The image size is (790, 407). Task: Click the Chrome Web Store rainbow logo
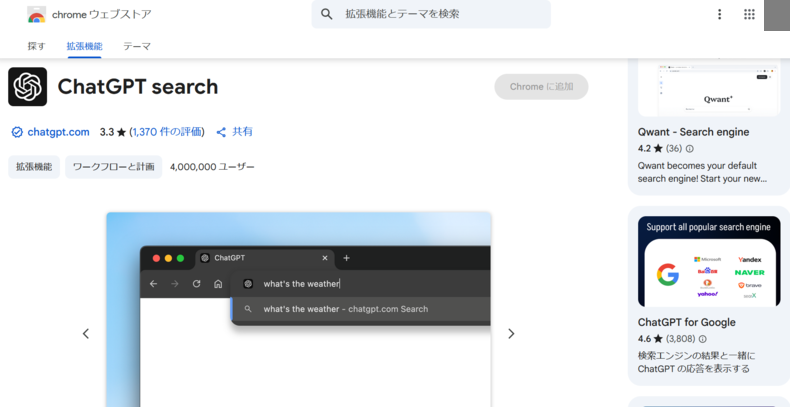36,15
